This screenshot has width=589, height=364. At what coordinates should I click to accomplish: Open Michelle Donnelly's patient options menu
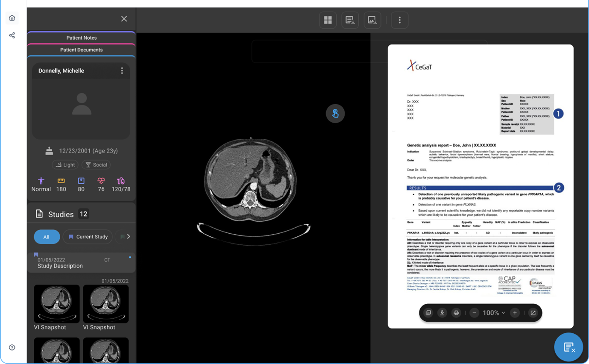(122, 71)
